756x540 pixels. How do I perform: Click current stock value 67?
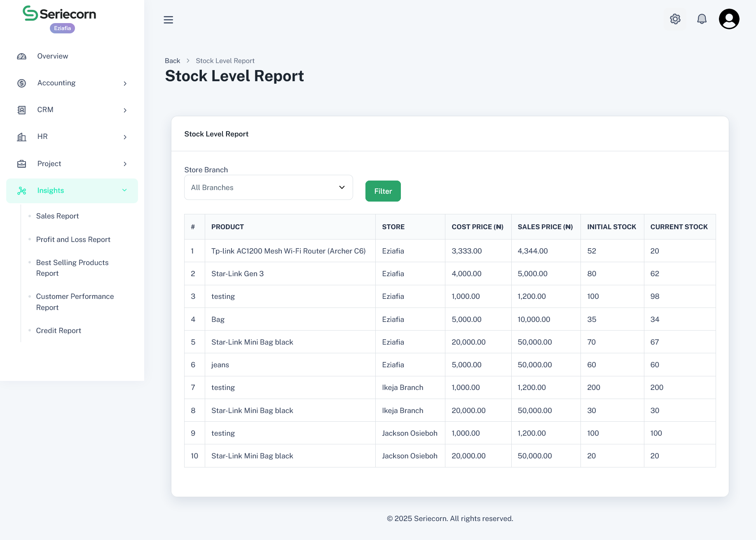pyautogui.click(x=655, y=342)
